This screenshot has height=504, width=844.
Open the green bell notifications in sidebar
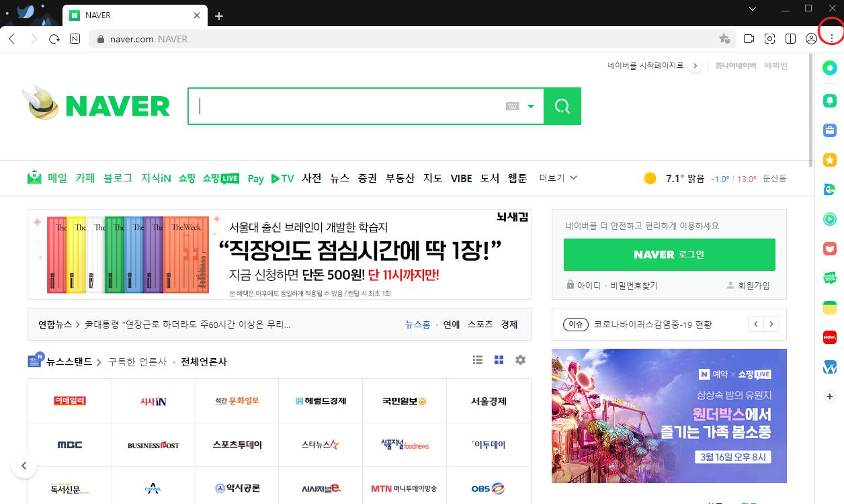coord(830,101)
